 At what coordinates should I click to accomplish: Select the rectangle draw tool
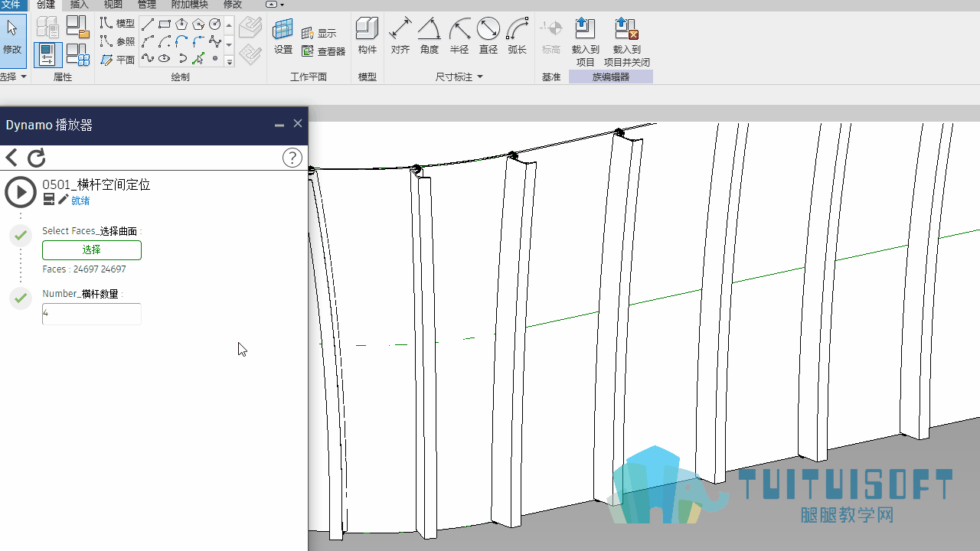point(165,24)
